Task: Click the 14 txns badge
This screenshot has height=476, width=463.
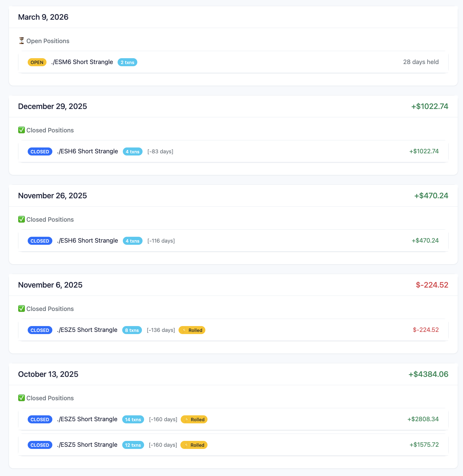Action: click(x=133, y=419)
